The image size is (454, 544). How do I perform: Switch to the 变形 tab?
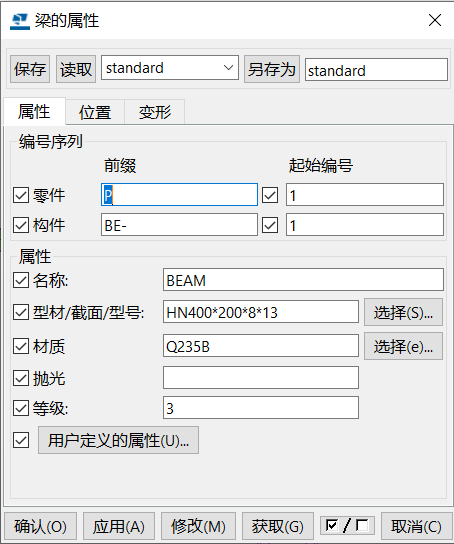pos(155,112)
